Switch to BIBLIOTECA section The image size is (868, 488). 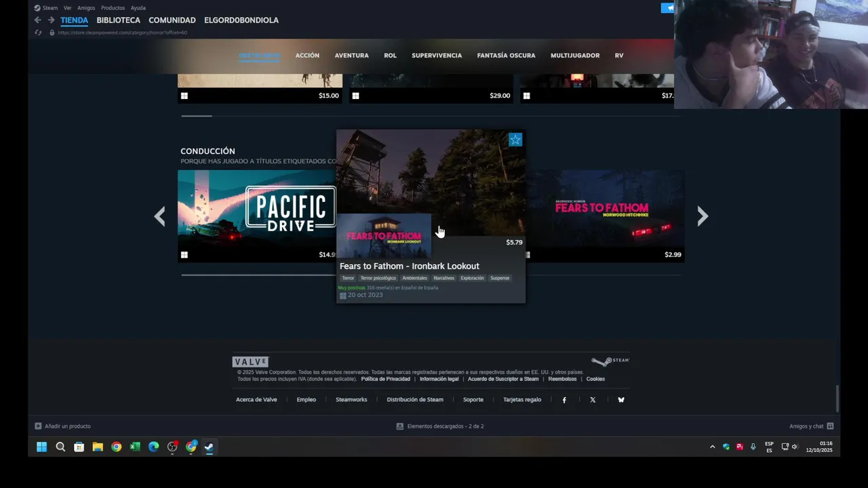(x=118, y=20)
